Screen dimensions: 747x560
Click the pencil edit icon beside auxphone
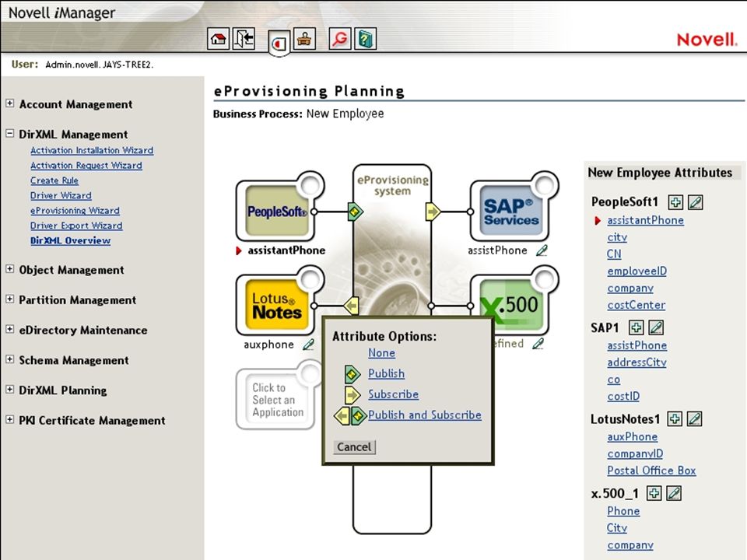(x=309, y=345)
